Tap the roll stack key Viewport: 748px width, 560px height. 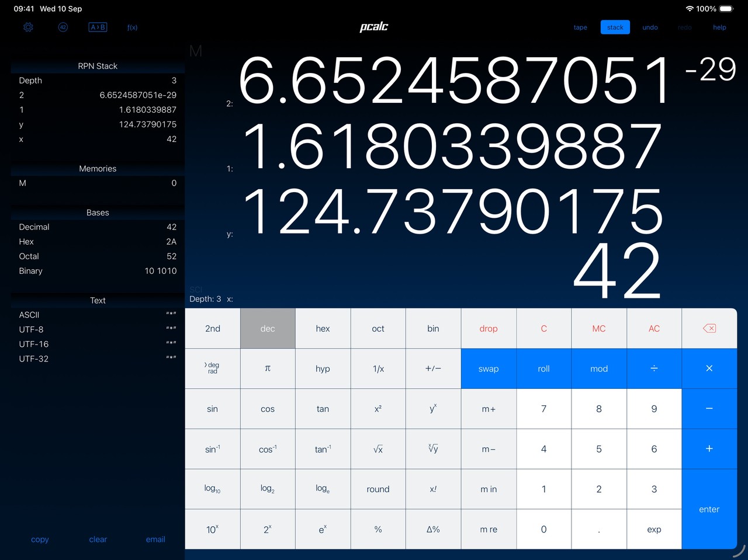(543, 368)
